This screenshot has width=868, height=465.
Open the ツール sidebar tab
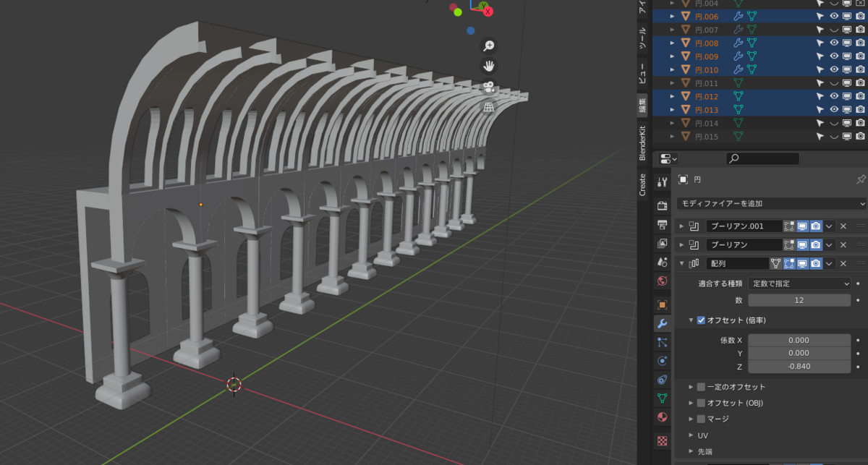click(x=642, y=38)
